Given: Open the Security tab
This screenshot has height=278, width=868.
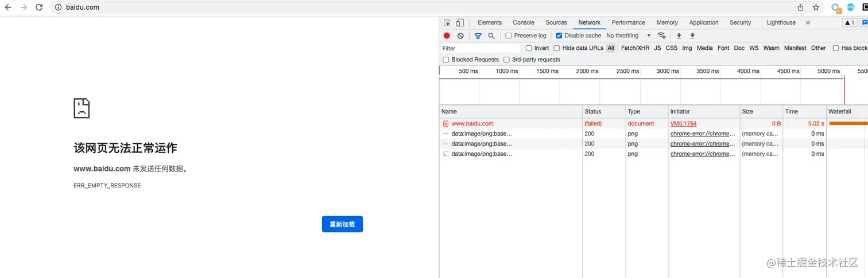Looking at the screenshot, I should 741,23.
